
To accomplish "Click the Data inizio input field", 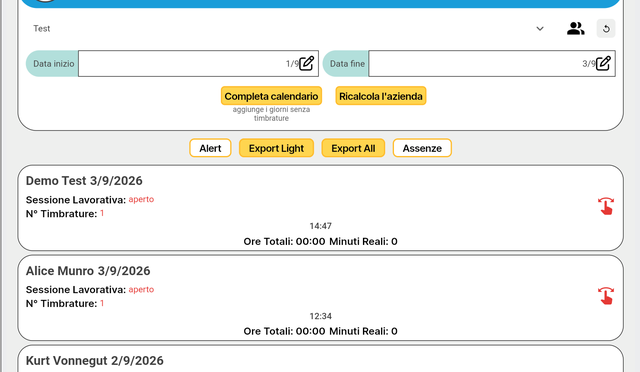I will [198, 63].
